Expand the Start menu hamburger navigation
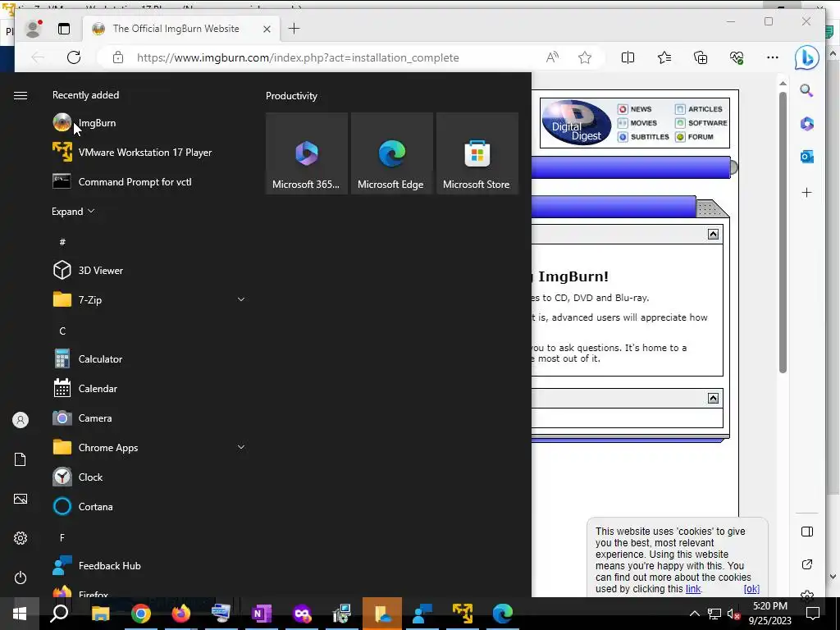 click(x=21, y=95)
